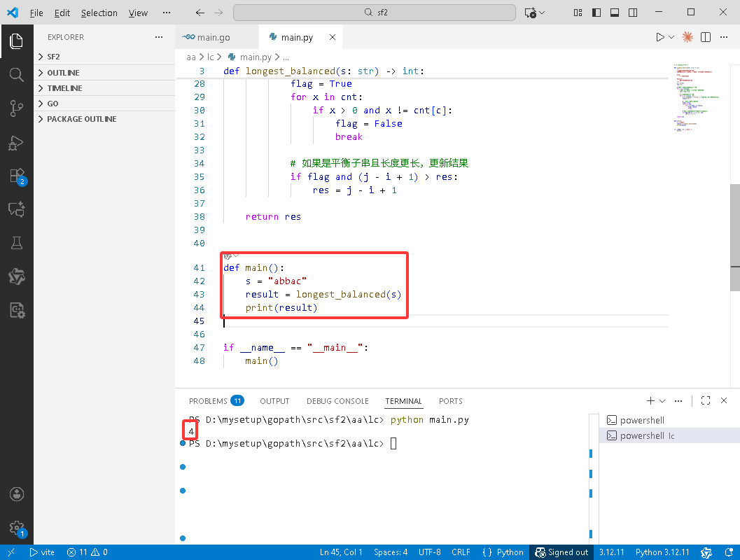Open the Accounts icon in activity bar
The image size is (740, 560).
pos(17,494)
